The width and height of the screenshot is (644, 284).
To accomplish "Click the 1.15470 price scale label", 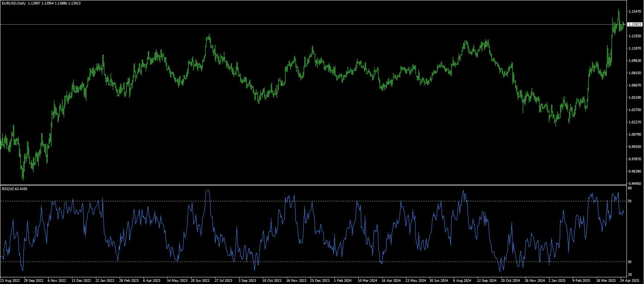I will coord(635,12).
